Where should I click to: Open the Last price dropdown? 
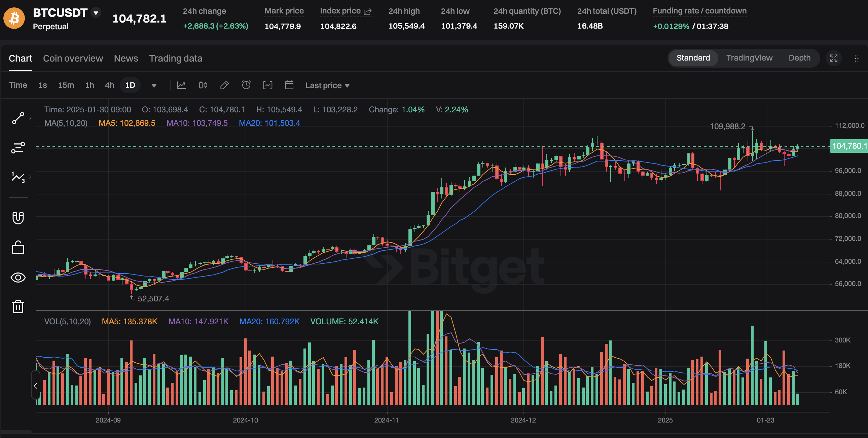point(327,85)
